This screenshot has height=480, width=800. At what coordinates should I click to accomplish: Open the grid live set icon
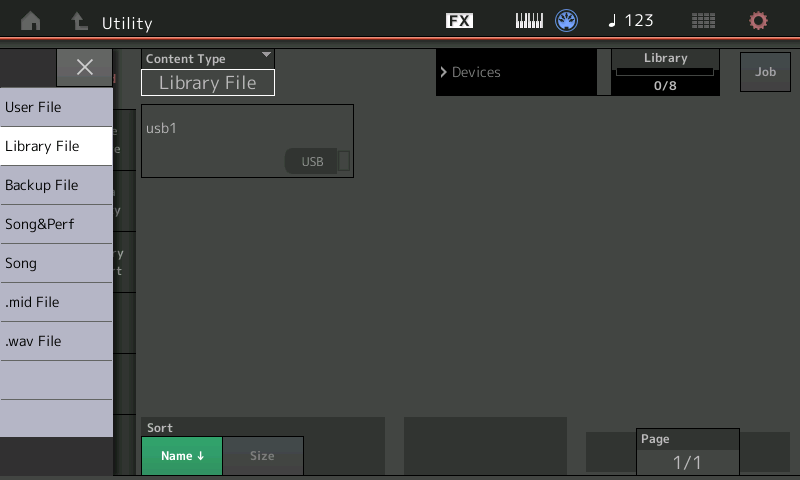[x=703, y=21]
